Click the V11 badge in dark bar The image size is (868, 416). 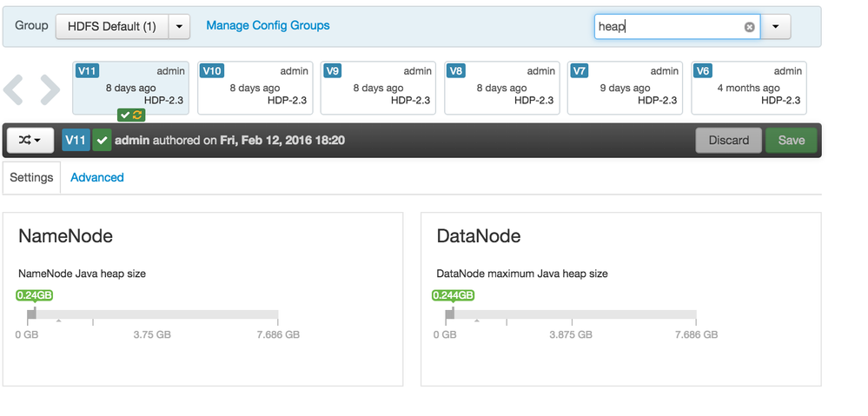pos(76,140)
